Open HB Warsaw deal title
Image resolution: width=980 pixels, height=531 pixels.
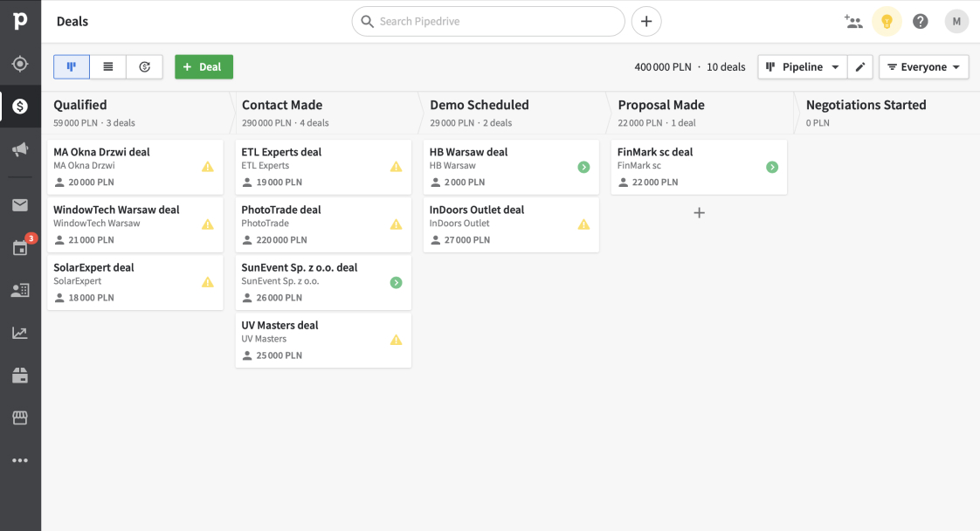click(x=468, y=152)
